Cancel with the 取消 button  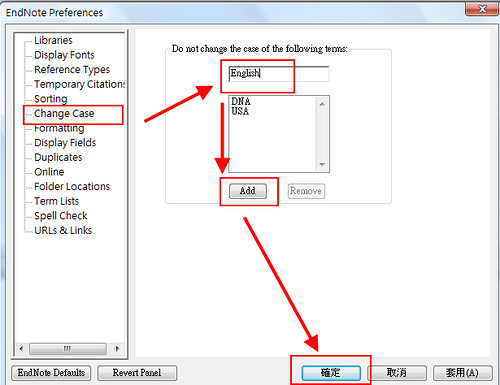click(397, 373)
